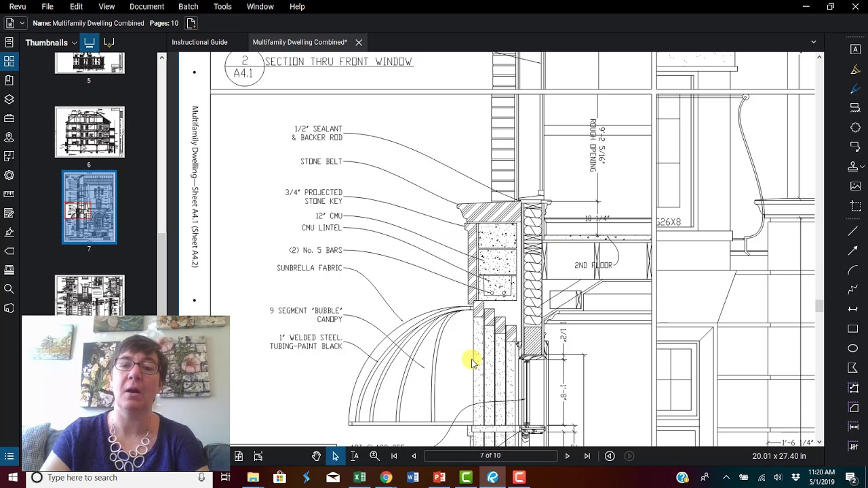Open the Tool Chest briefcase panel
Screen dimensions: 868x488
tap(9, 118)
